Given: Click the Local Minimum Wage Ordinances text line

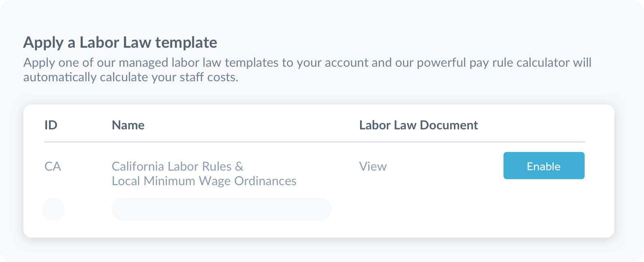Looking at the screenshot, I should pyautogui.click(x=204, y=181).
